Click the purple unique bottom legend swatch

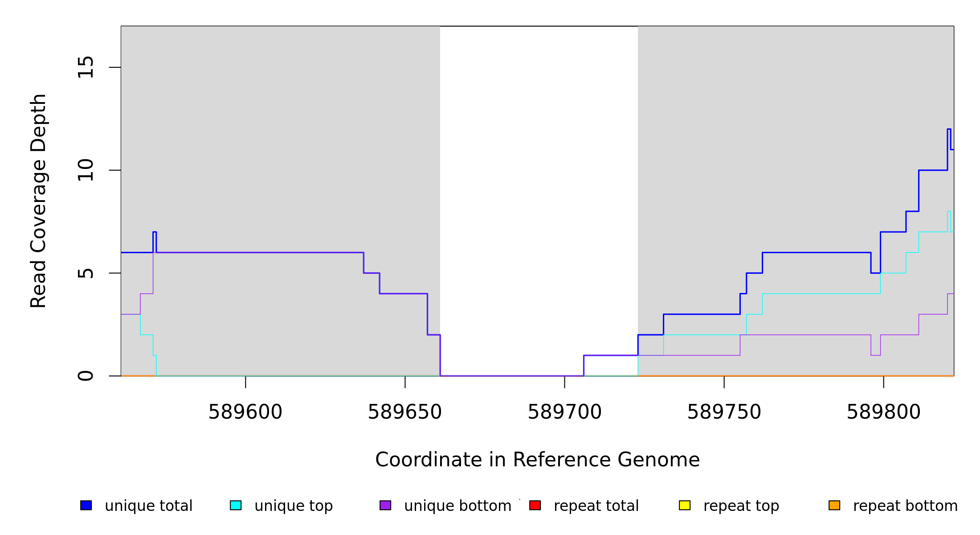pos(385,505)
